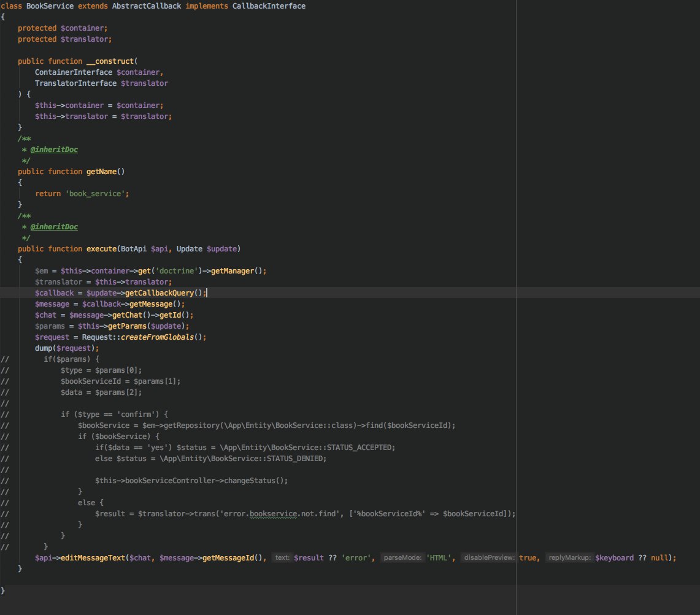The width and height of the screenshot is (700, 615).
Task: Click the '$this->translator = $translator;' assignment
Action: pyautogui.click(x=104, y=117)
